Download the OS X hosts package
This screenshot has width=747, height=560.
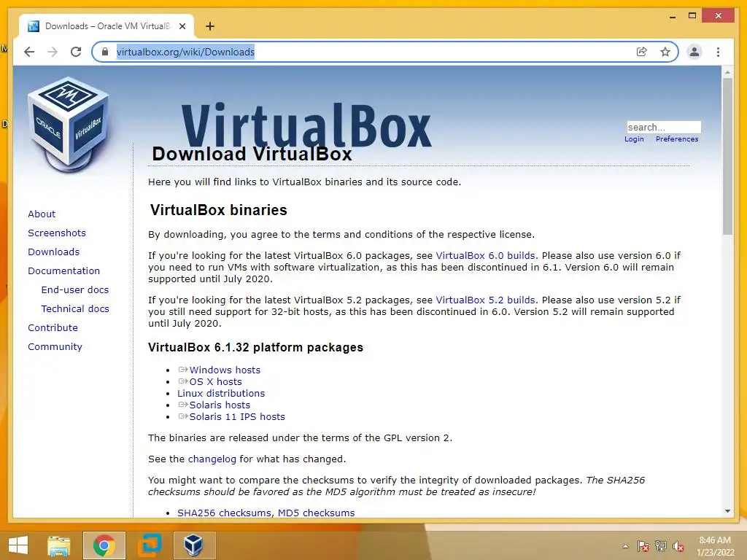215,382
